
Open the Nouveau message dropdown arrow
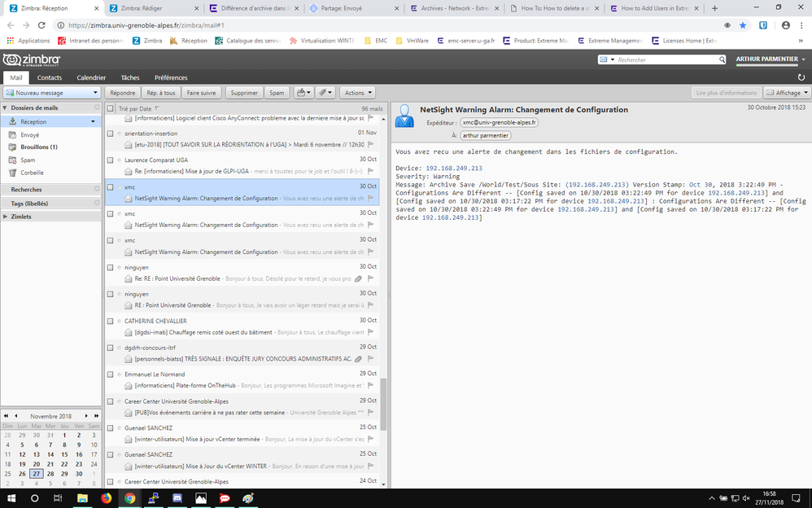click(x=95, y=93)
